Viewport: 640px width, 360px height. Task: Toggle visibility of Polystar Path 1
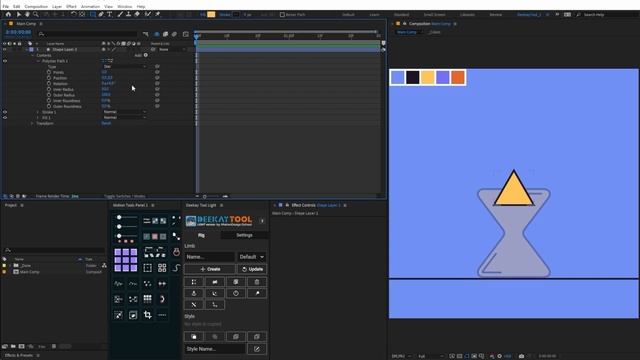tap(5, 61)
